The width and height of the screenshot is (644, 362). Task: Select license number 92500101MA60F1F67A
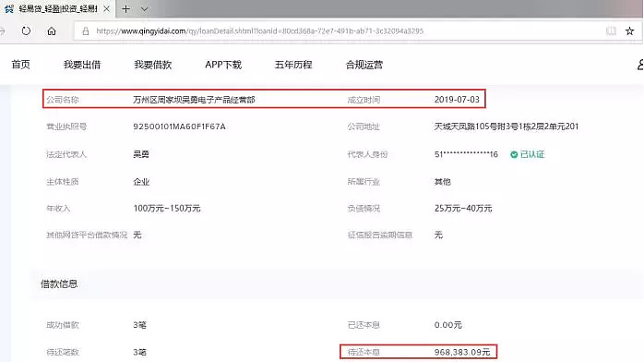[179, 127]
